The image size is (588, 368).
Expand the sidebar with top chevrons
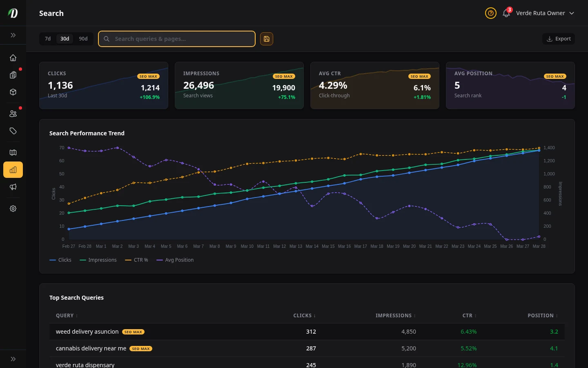pos(13,35)
